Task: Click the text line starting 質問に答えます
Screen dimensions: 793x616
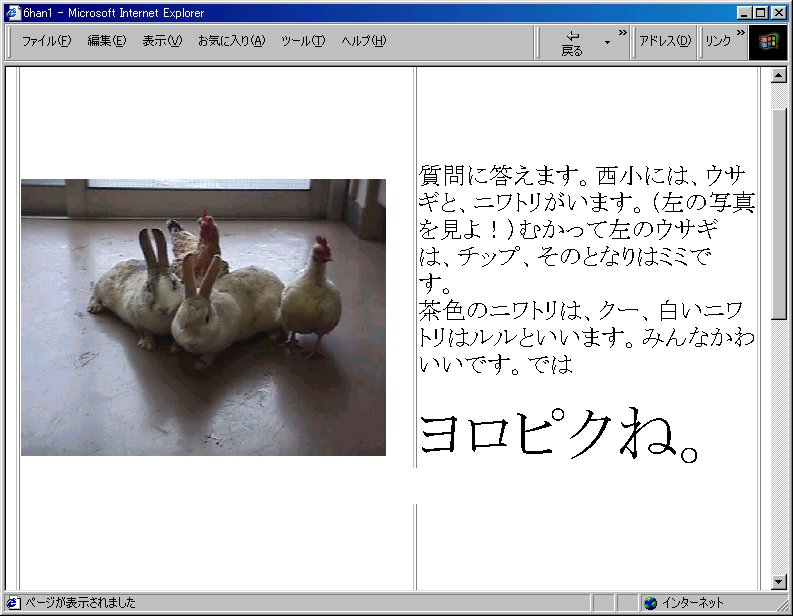Action: (x=582, y=175)
